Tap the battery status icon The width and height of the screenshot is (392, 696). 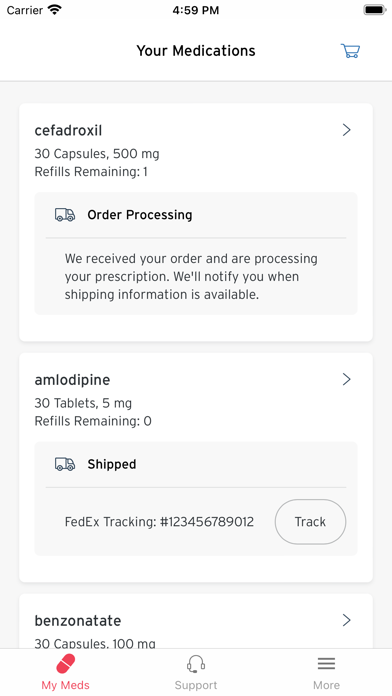tap(374, 10)
